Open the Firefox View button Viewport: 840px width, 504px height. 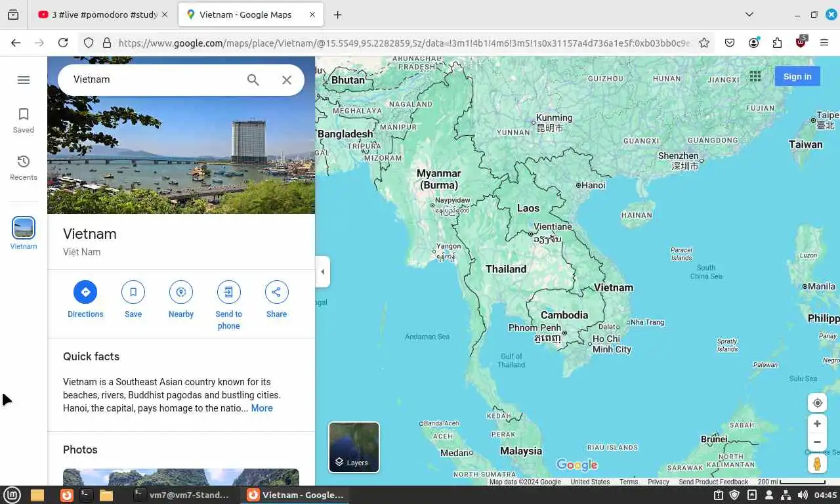click(x=13, y=14)
